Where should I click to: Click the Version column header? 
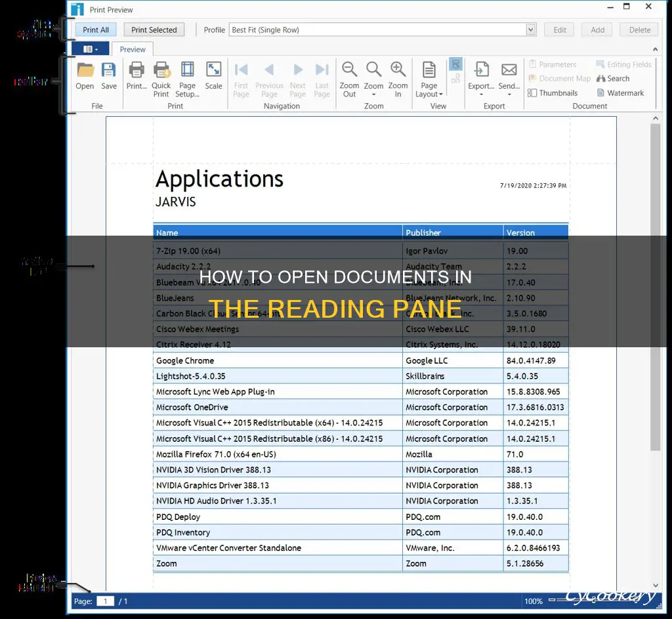tap(535, 232)
